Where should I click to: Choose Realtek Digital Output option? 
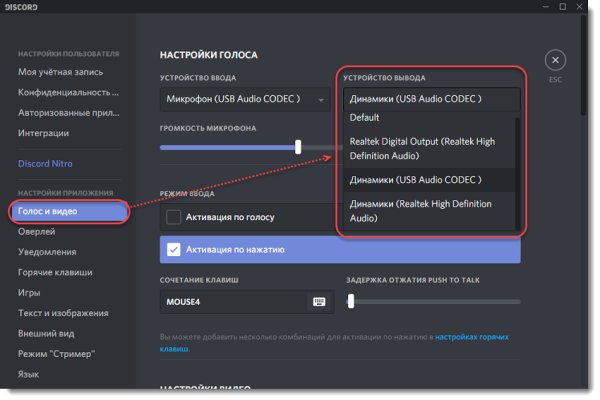tap(422, 149)
